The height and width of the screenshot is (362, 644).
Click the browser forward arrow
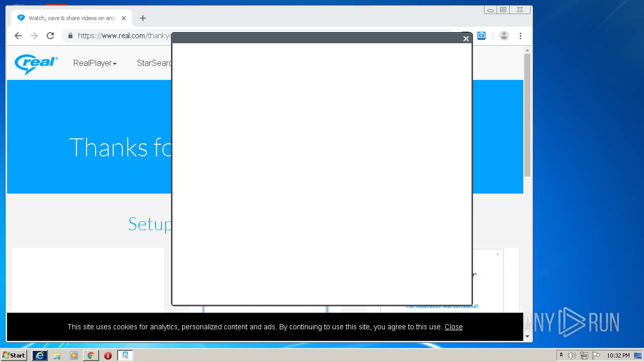34,36
